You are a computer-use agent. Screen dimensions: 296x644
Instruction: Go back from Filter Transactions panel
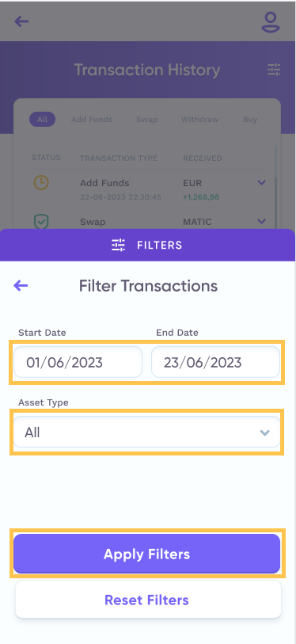point(21,285)
